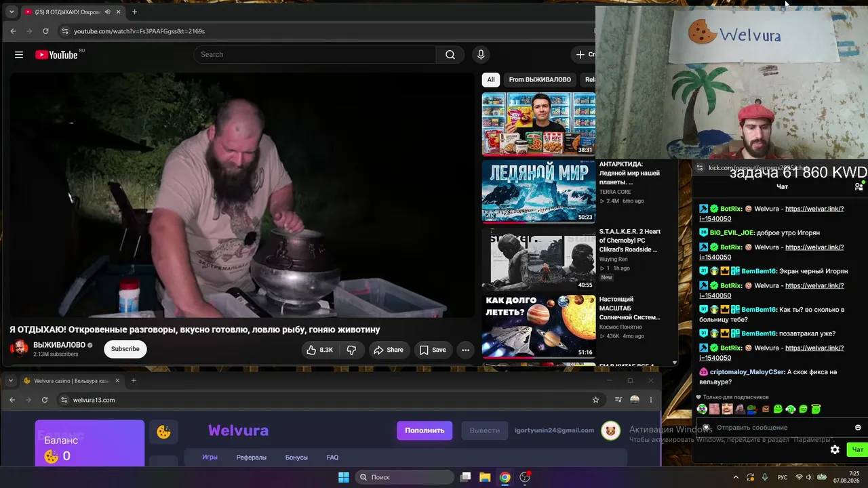Screen dimensions: 868x488
Task: Open the S.T.A.L.K.E.R. 2 video thumbnail
Action: point(538,259)
